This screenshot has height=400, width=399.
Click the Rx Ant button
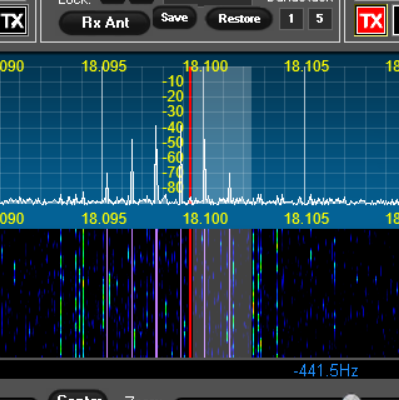[x=105, y=23]
